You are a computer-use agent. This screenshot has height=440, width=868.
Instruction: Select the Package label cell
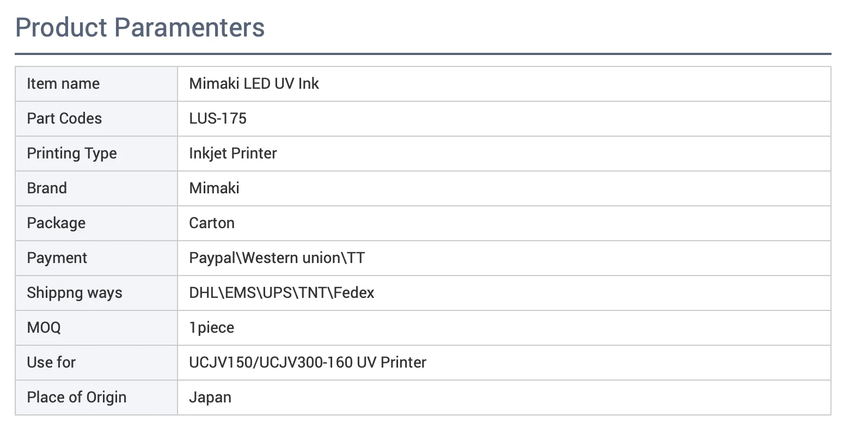(x=96, y=223)
